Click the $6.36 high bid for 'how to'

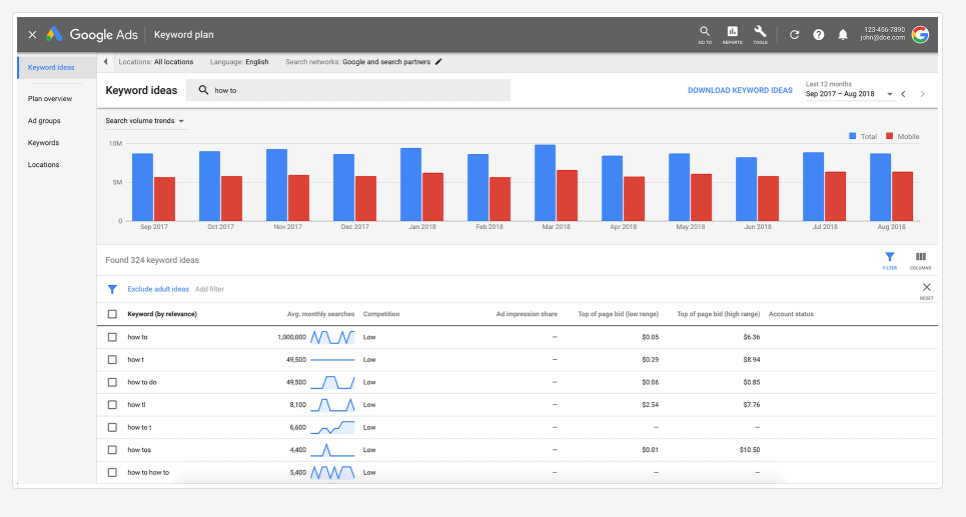coord(752,337)
